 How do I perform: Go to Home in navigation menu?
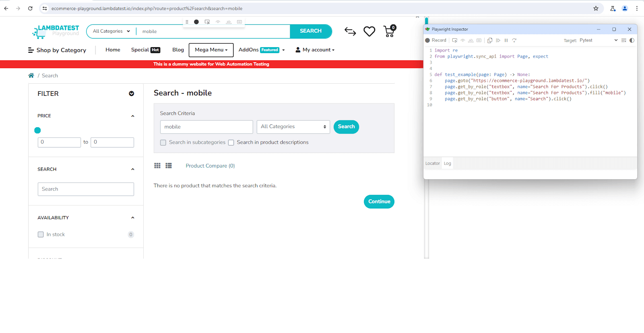(x=113, y=50)
